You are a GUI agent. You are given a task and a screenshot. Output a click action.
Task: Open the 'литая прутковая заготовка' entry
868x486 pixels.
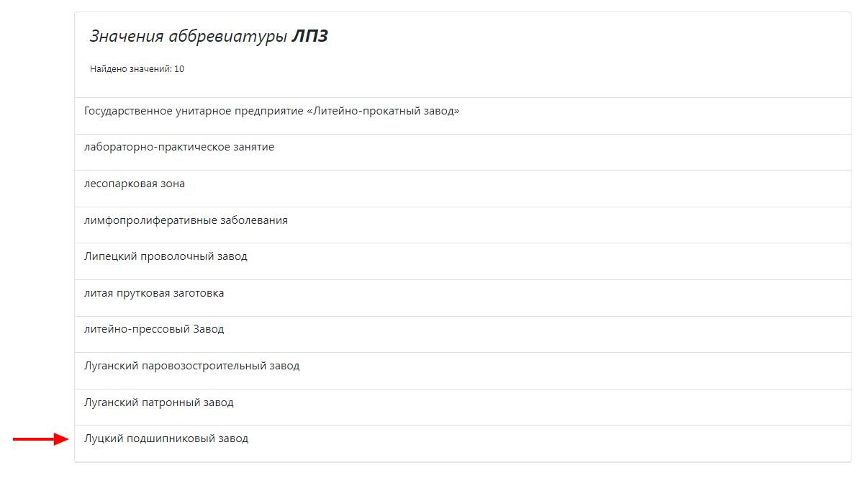462,294
